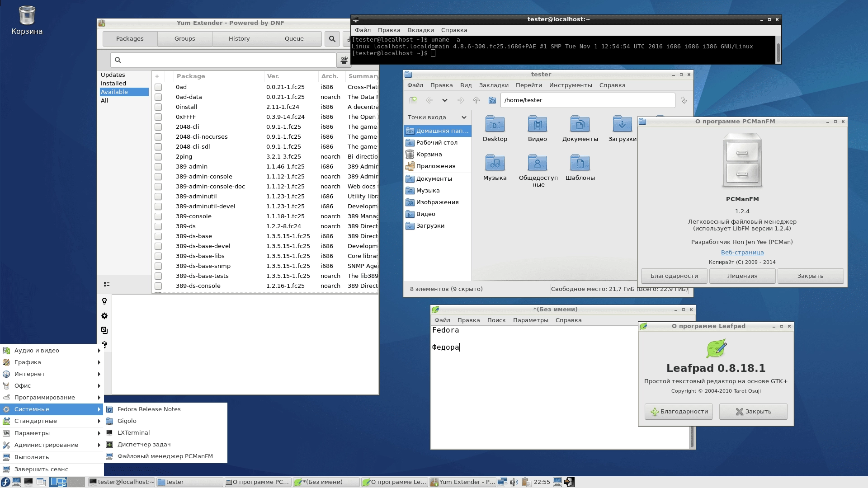868x488 pixels.
Task: Click Благодарности button in Leafpad about dialog
Action: coord(679,412)
